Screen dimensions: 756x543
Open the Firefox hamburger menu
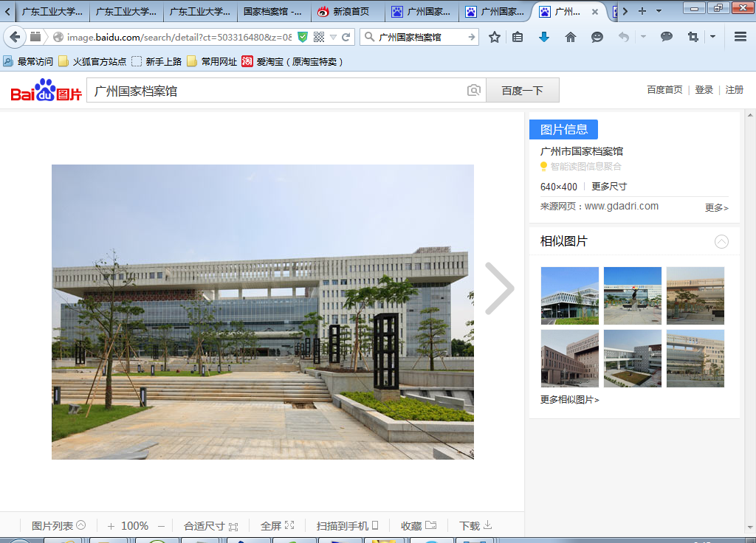tap(740, 37)
